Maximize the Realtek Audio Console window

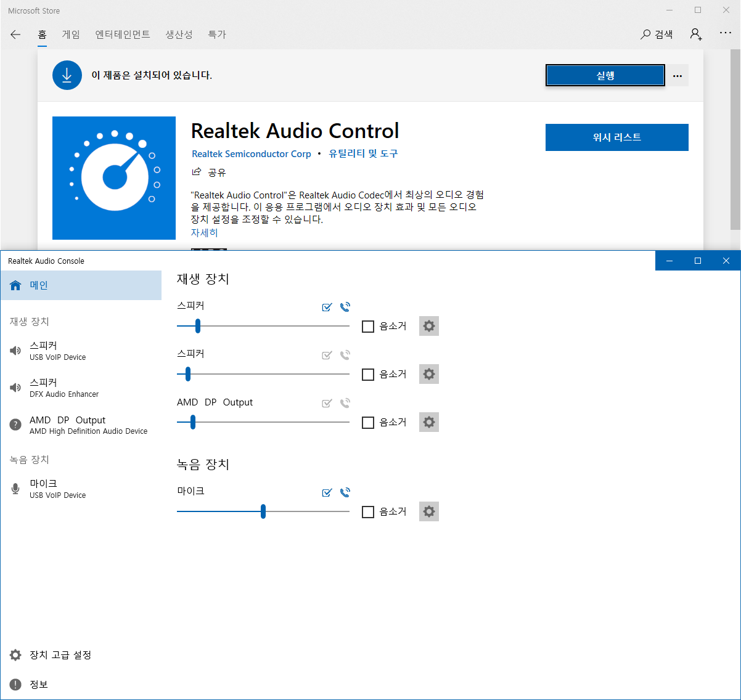click(x=698, y=261)
